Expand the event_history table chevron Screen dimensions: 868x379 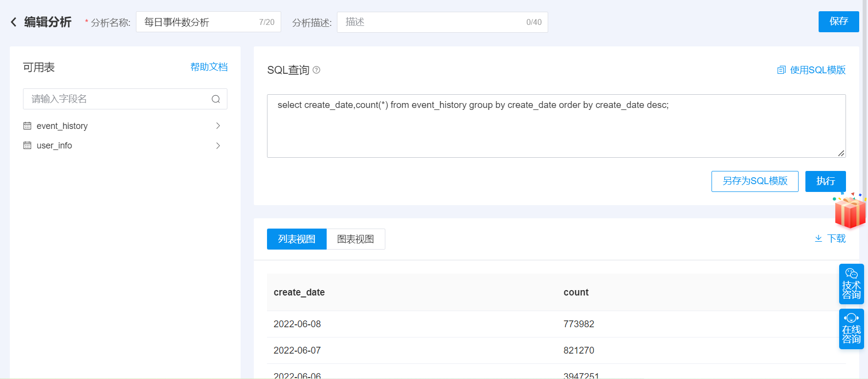pos(218,126)
